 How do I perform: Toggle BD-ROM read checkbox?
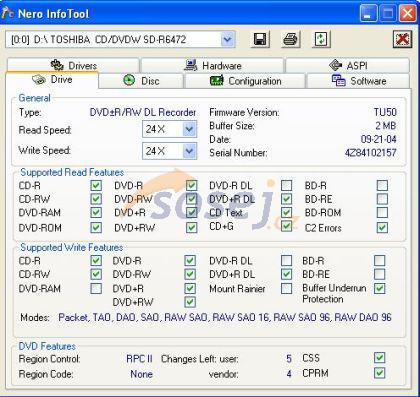pos(382,213)
